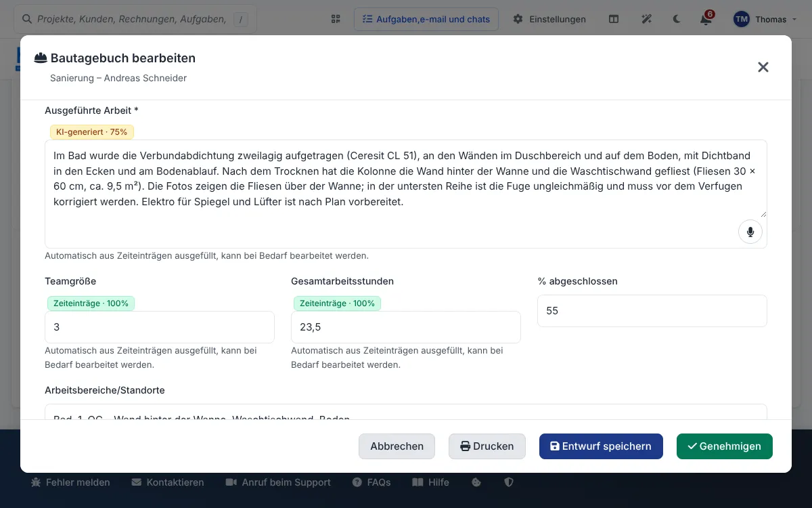Click the Genehmigen button

coord(725,446)
